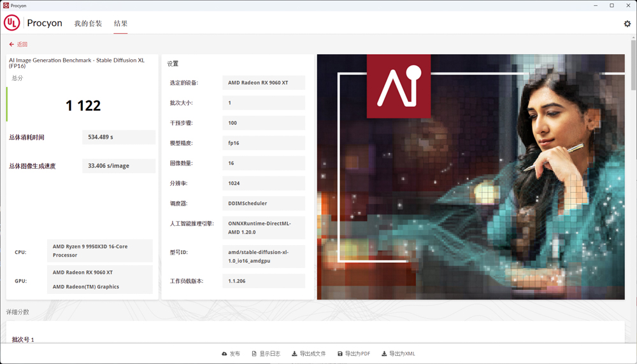Maximize the Procyon window
The image size is (637, 364).
[x=612, y=6]
